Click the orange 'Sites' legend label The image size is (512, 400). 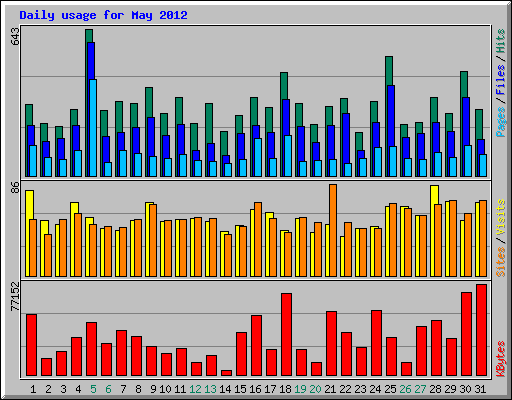[500, 262]
